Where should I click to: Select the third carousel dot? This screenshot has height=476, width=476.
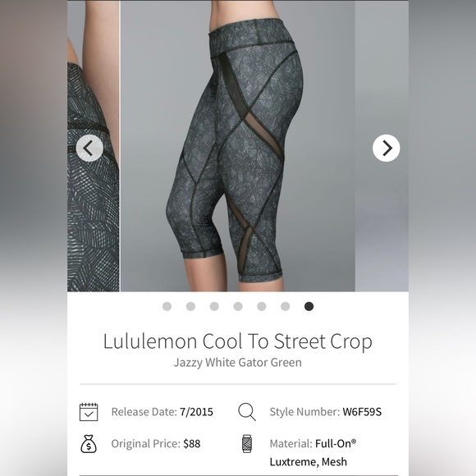click(214, 306)
